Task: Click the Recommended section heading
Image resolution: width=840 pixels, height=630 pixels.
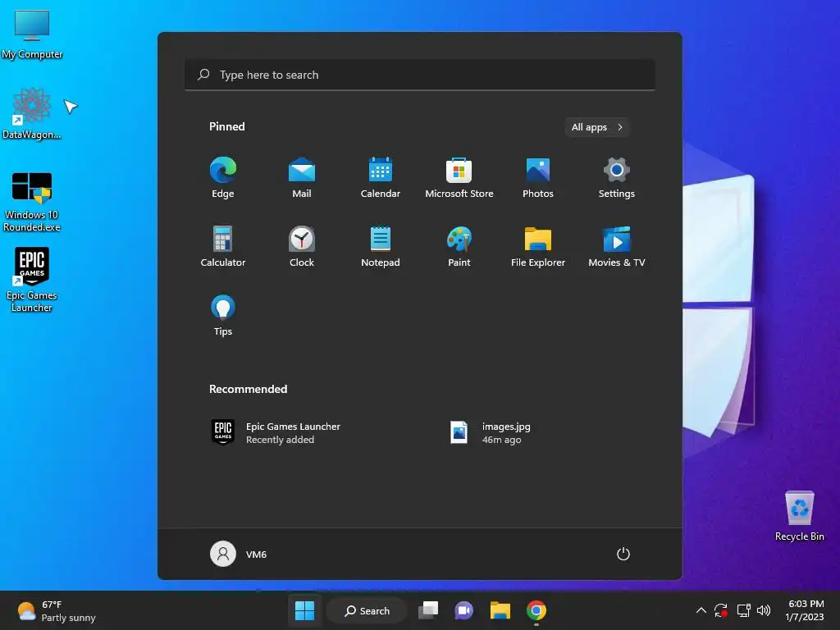Action: click(248, 389)
